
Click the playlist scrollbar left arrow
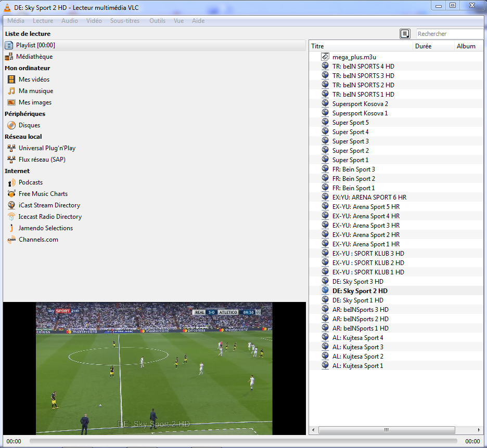tap(313, 430)
